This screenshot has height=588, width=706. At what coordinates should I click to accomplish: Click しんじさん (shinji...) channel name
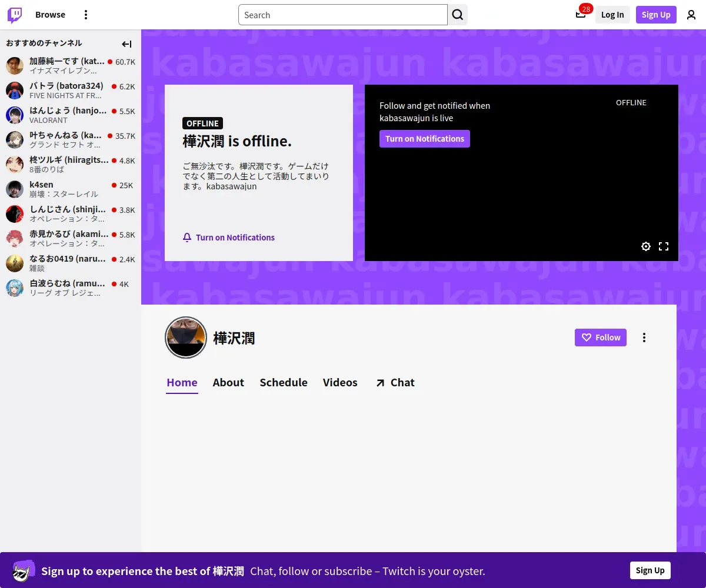pos(68,209)
